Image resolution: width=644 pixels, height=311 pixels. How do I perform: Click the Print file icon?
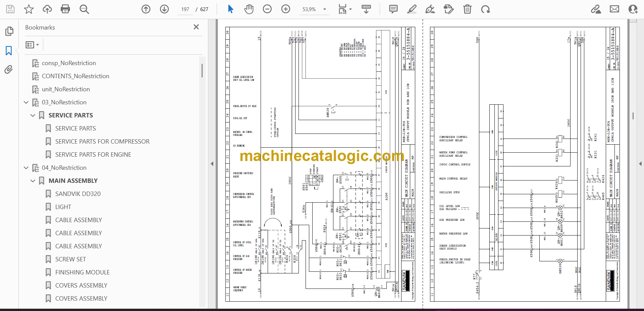coord(65,9)
